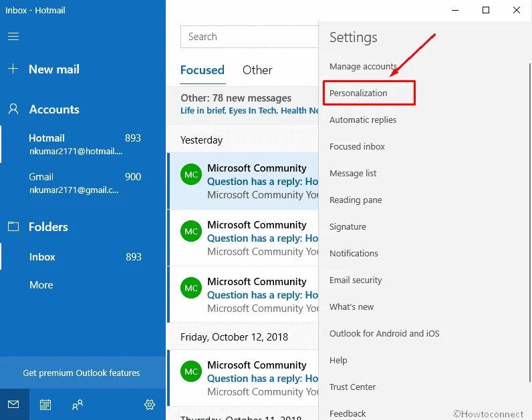
Task: Click in the Search box
Action: (249, 37)
